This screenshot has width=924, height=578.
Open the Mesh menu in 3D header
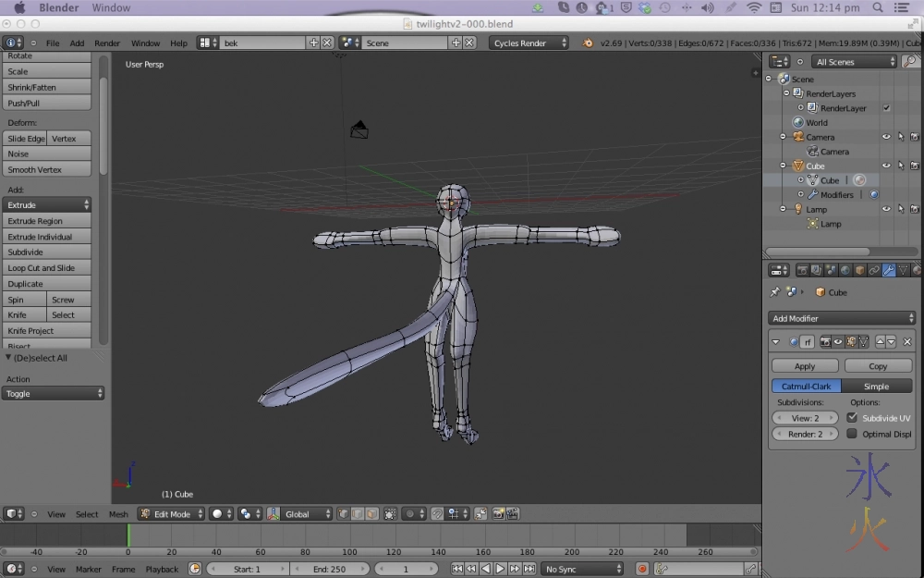pyautogui.click(x=118, y=514)
